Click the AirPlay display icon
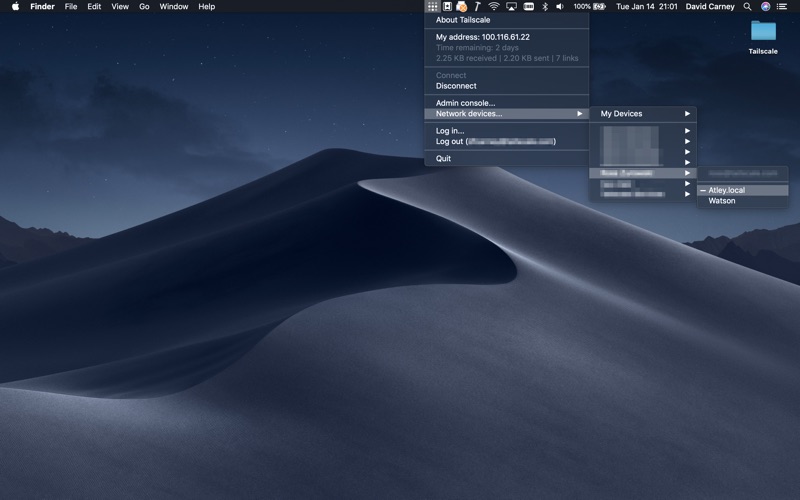This screenshot has height=500, width=800. [511, 6]
